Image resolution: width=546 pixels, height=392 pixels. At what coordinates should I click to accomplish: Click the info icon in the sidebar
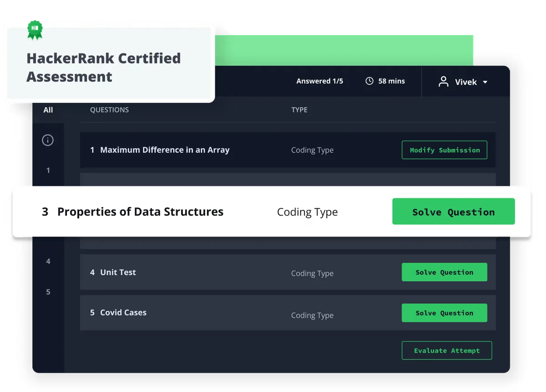48,140
